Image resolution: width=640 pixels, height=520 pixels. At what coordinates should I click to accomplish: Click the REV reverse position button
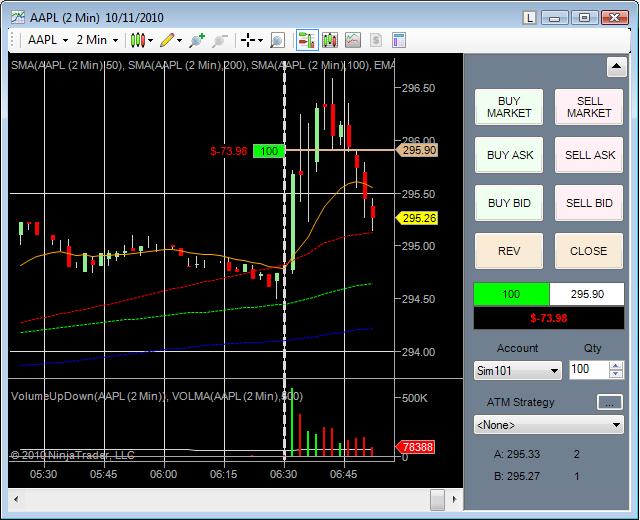tap(509, 251)
